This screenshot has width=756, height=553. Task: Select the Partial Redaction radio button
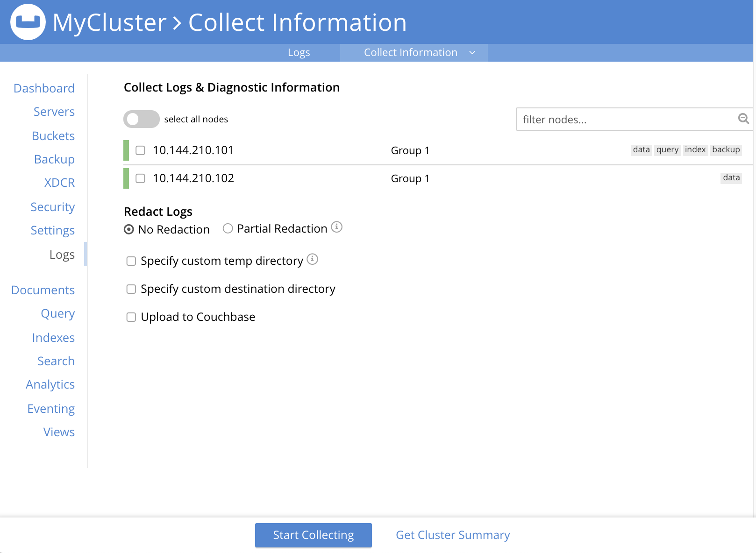[228, 228]
